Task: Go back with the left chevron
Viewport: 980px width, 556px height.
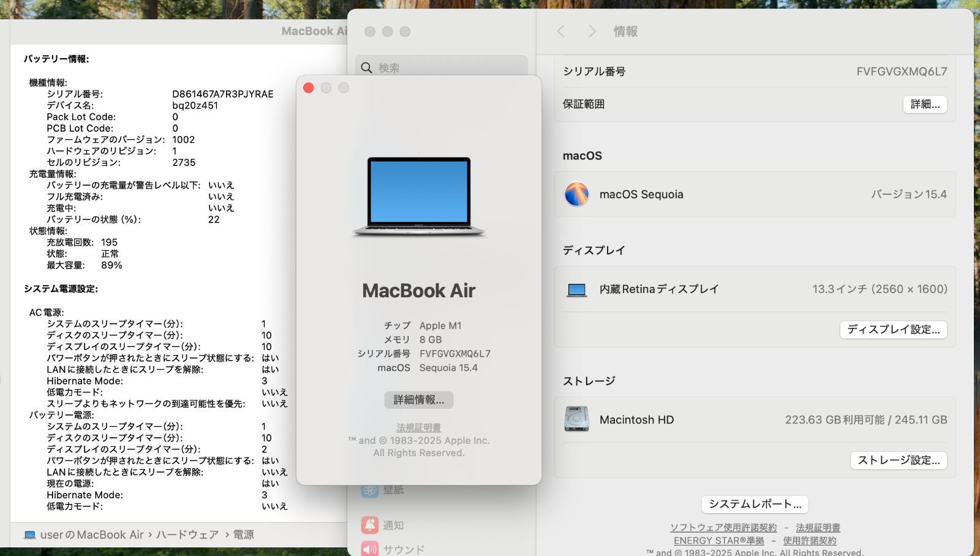Action: pos(560,31)
